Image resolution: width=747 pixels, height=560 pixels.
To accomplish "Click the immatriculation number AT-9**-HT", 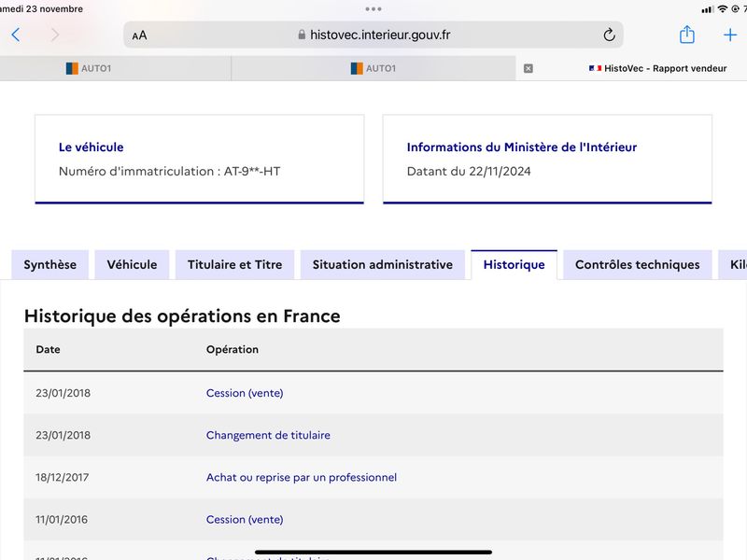I will click(252, 171).
